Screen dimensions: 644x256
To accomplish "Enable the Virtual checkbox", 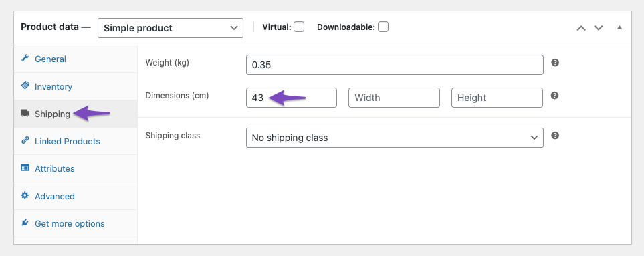I will pyautogui.click(x=299, y=27).
